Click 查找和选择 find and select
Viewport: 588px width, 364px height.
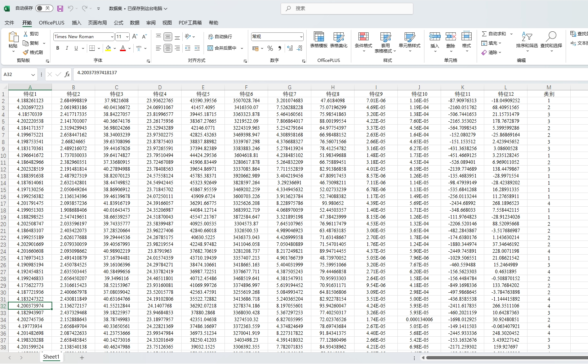pyautogui.click(x=551, y=42)
